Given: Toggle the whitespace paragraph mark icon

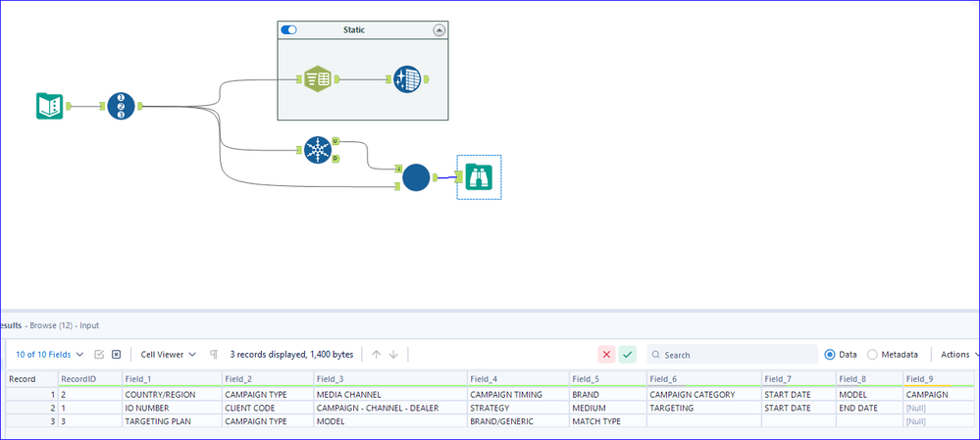Looking at the screenshot, I should point(214,355).
